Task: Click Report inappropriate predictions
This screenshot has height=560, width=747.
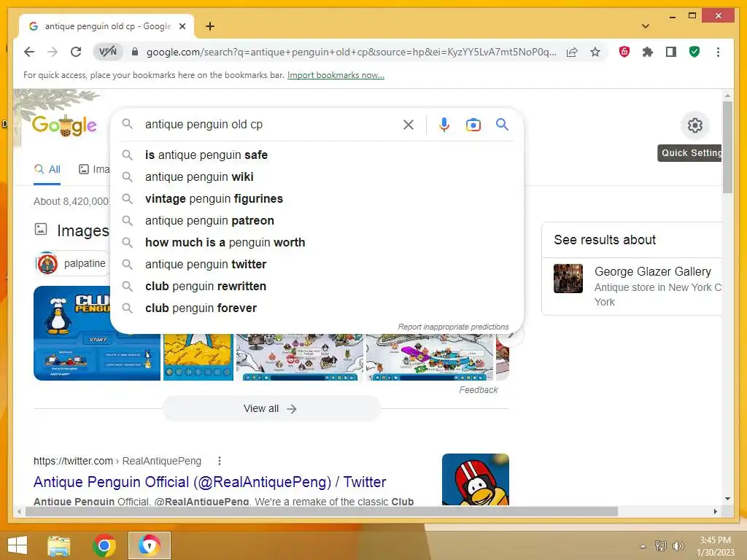Action: coord(453,327)
